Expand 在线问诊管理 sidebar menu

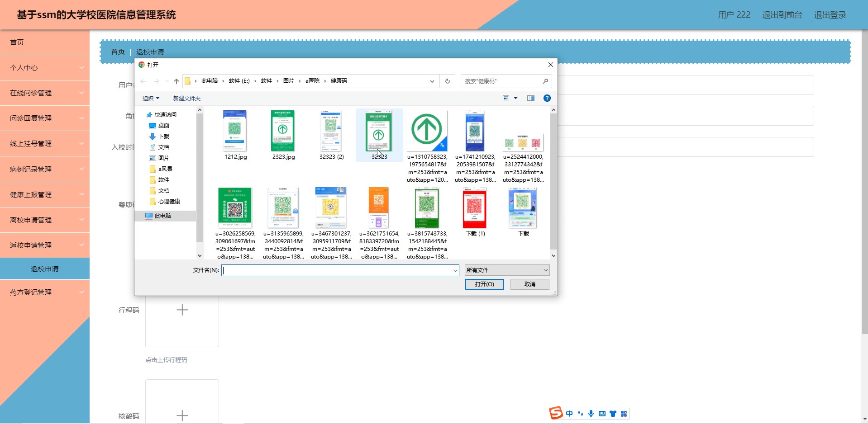45,93
